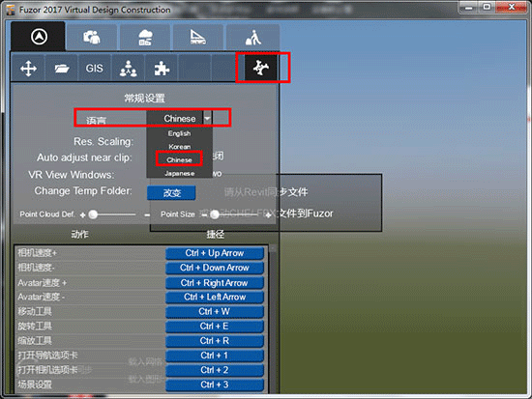Open the navigation compass tab

(39, 37)
